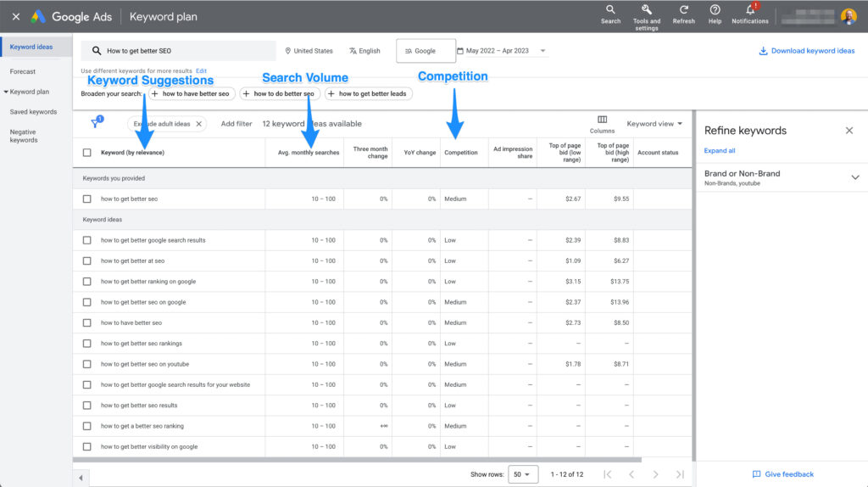Open Tools and settings wrench icon
Screen dimensions: 868x487
pos(647,11)
